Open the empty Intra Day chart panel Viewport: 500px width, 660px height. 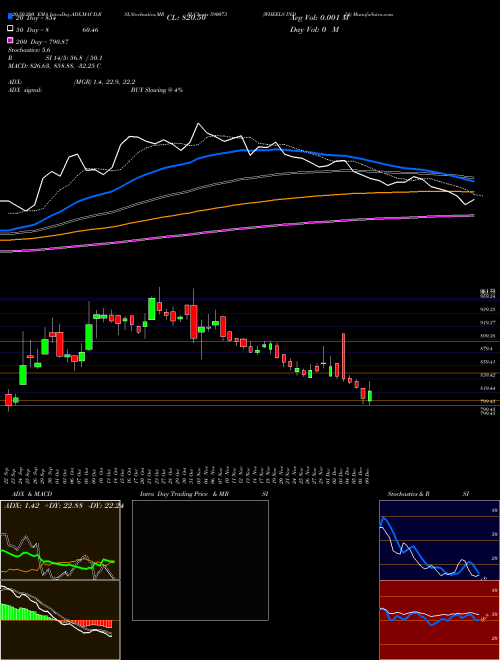[200, 560]
